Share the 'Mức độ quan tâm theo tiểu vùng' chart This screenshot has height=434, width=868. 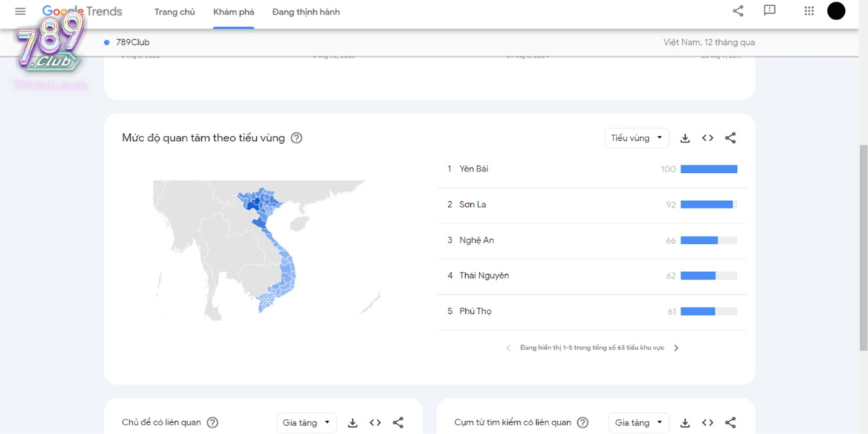731,137
